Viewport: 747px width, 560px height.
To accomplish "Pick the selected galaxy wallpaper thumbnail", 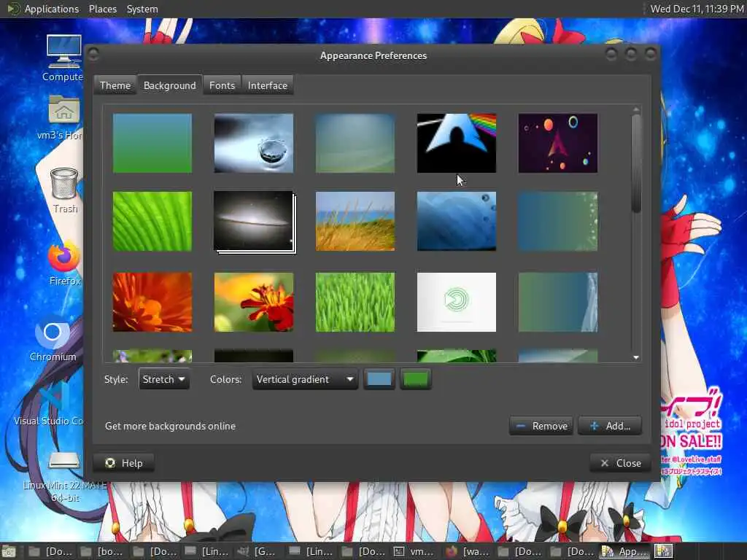I will click(254, 221).
